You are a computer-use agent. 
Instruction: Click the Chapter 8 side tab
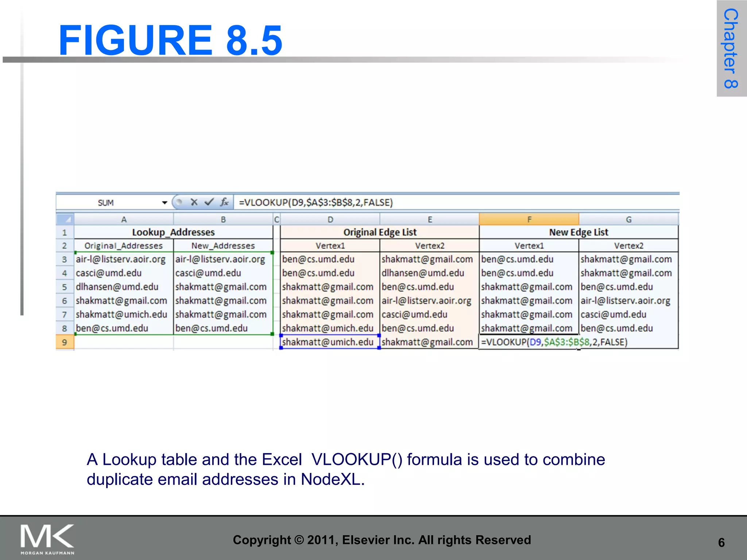731,48
